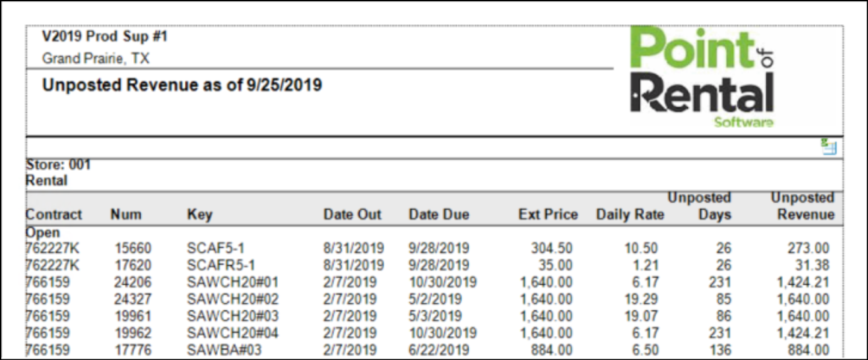Click the Excel spreadsheet export icon
868x360 pixels.
(x=828, y=147)
